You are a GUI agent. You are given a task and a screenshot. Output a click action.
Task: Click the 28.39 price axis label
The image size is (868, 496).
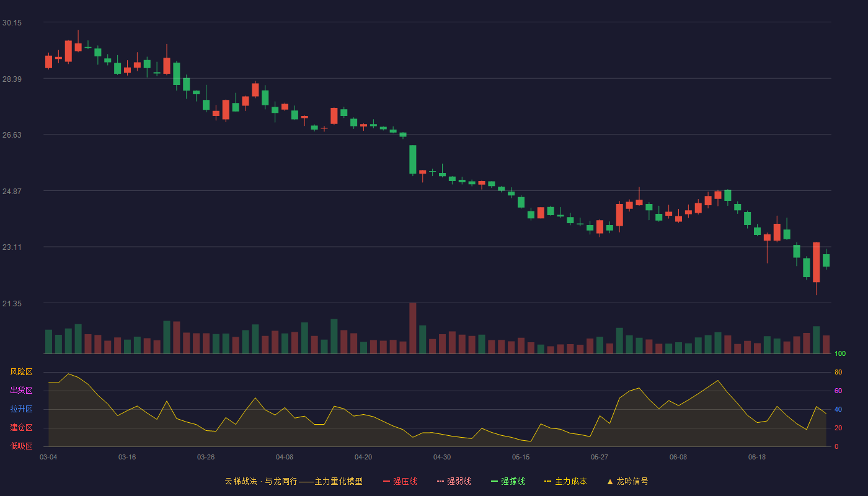(x=12, y=79)
